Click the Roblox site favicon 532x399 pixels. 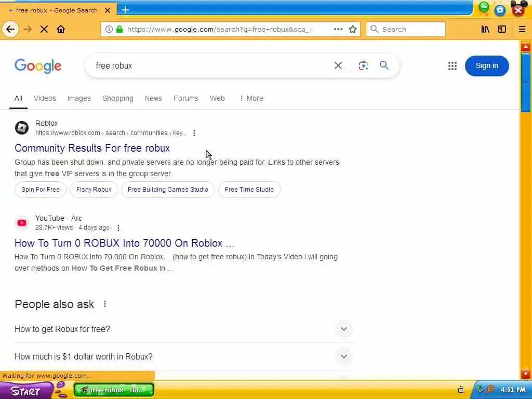tap(22, 128)
